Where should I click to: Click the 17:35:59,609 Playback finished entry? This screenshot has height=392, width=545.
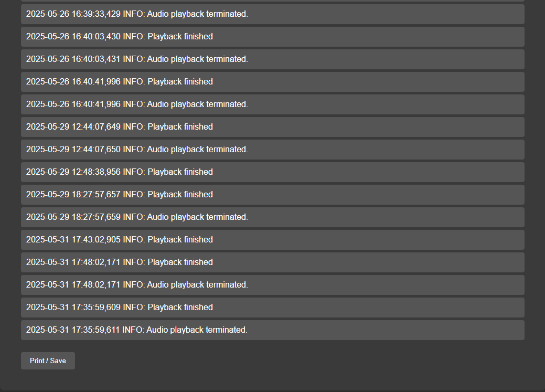272,308
